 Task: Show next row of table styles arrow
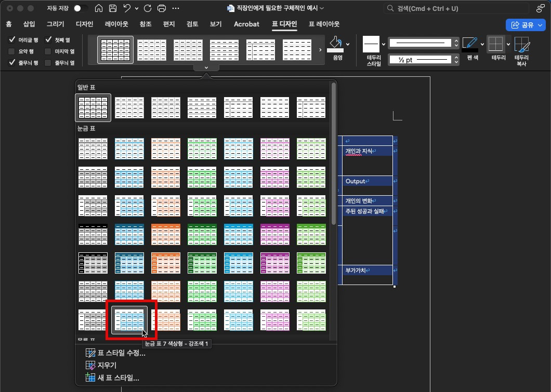click(x=320, y=50)
